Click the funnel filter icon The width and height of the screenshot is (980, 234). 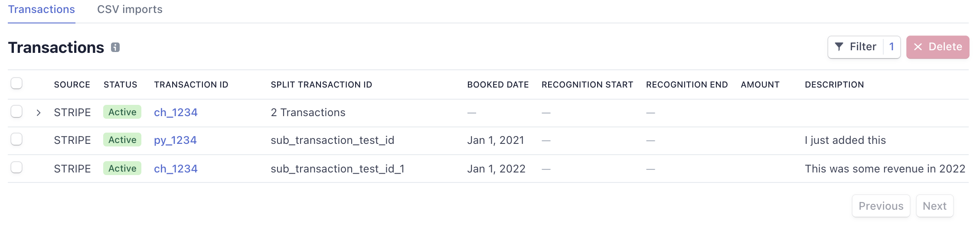pos(839,47)
